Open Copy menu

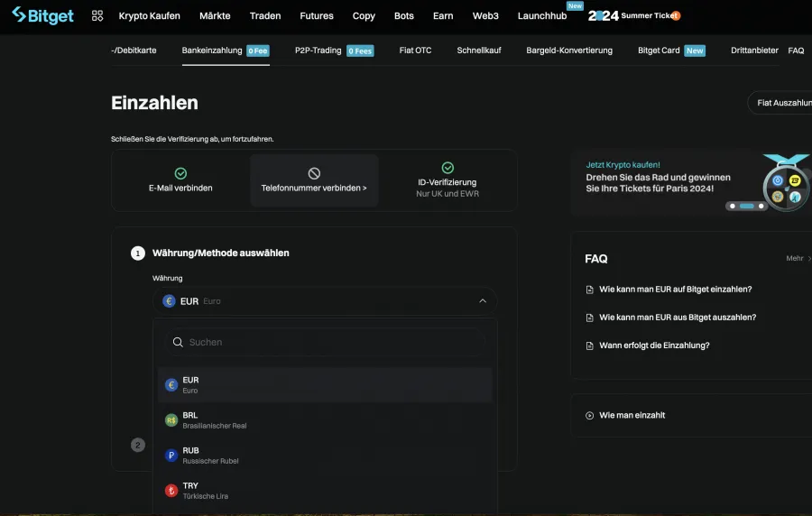click(x=364, y=16)
